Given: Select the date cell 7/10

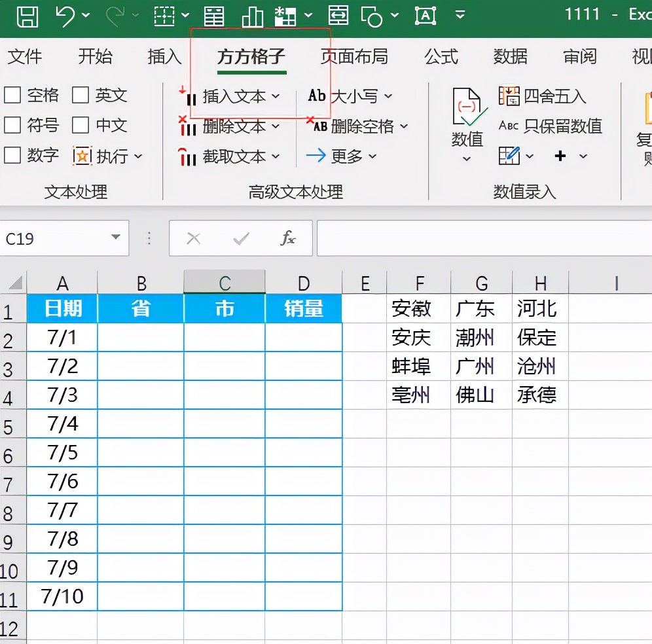Looking at the screenshot, I should point(62,596).
